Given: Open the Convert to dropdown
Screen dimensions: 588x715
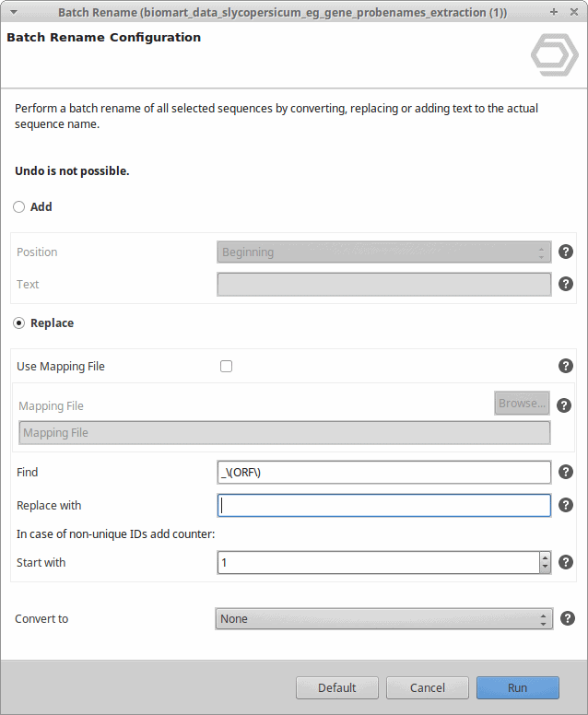Looking at the screenshot, I should 384,619.
